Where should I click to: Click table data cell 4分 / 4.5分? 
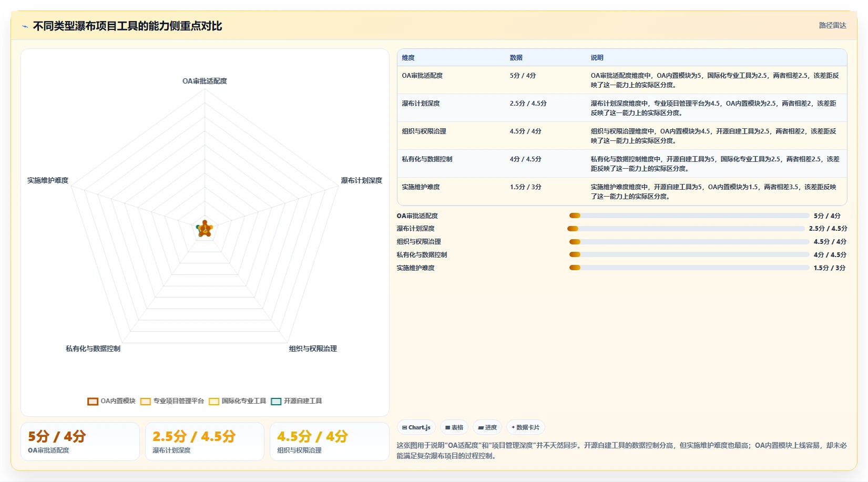[x=525, y=159]
